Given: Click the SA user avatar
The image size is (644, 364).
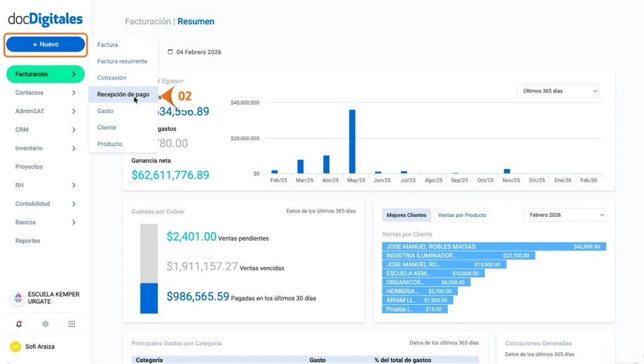Looking at the screenshot, I should [15, 346].
